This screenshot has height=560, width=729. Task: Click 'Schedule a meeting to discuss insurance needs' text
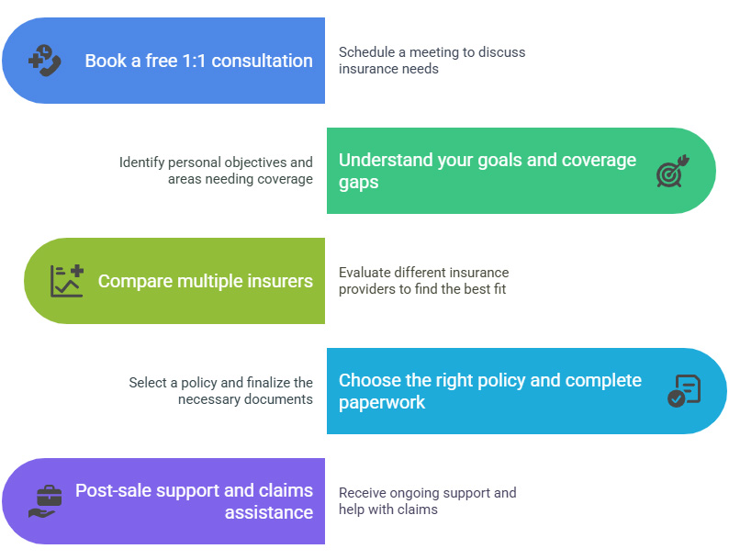click(432, 61)
